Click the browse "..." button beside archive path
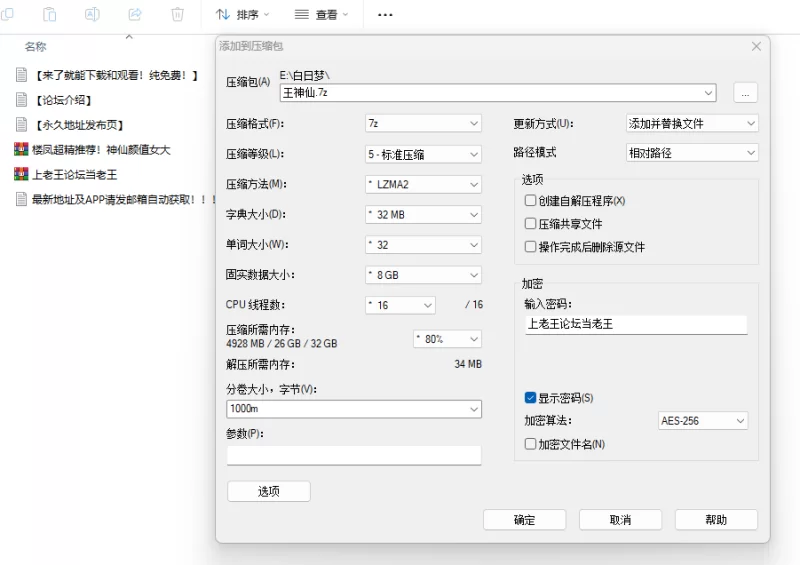The width and height of the screenshot is (800, 565). point(745,93)
